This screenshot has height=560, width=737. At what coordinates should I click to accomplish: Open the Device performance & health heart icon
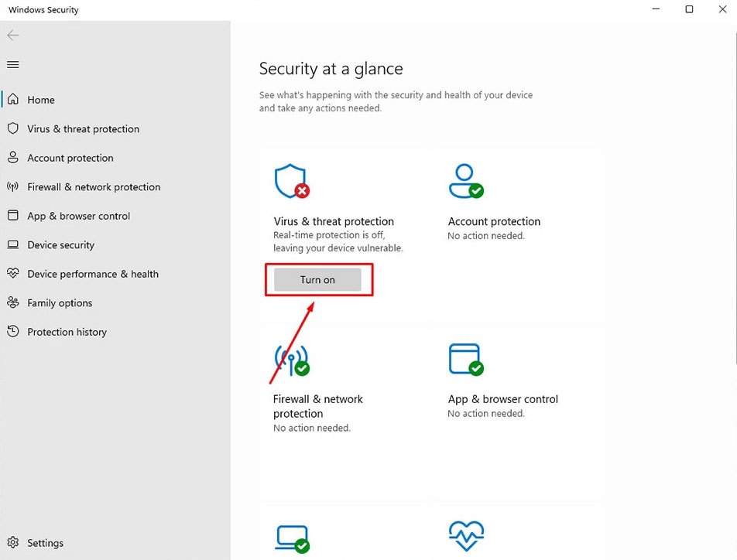tap(12, 274)
